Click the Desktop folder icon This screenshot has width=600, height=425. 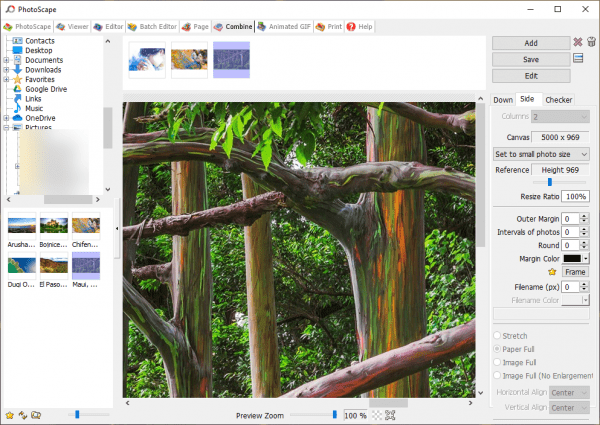coord(17,50)
